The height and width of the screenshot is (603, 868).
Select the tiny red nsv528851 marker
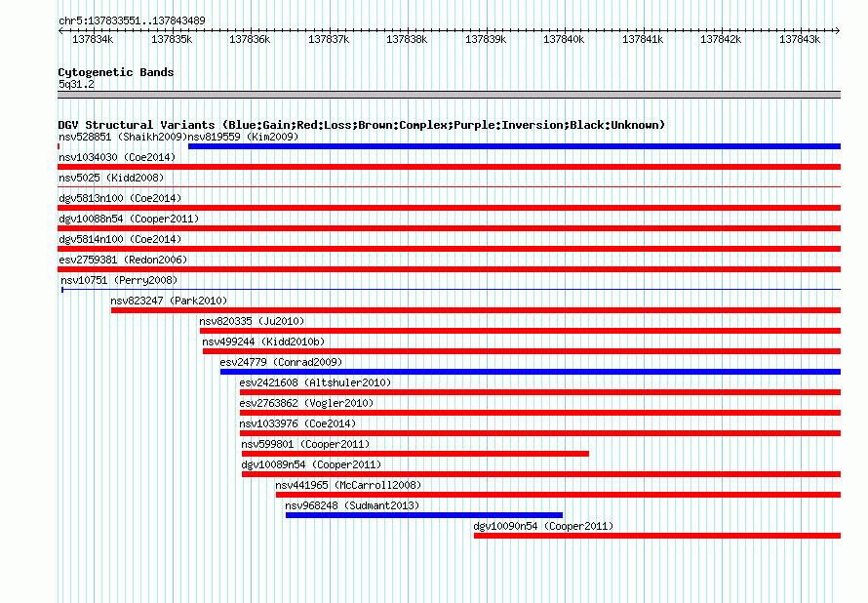click(x=59, y=146)
